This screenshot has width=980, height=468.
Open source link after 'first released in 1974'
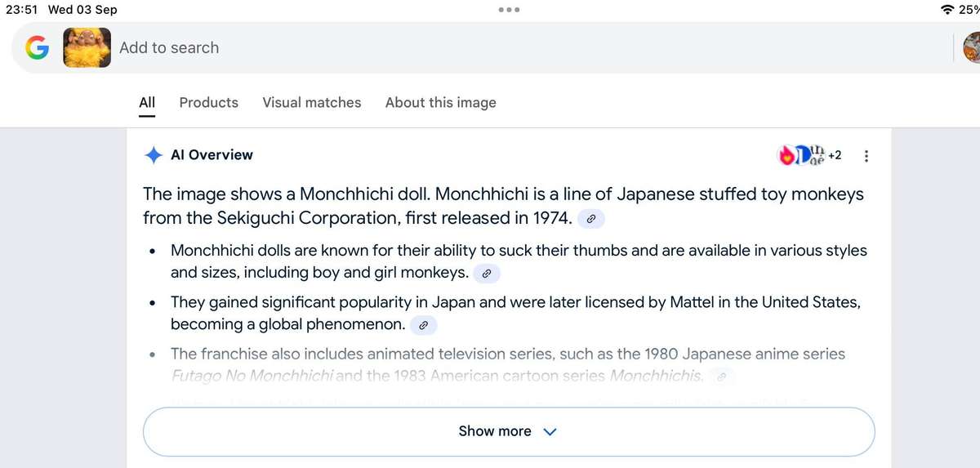pos(591,218)
